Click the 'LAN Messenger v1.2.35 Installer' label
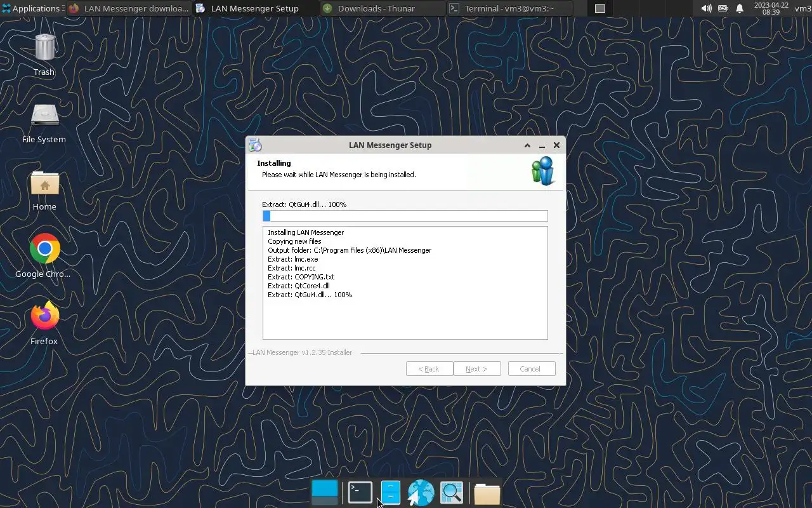This screenshot has width=812, height=508. click(302, 352)
